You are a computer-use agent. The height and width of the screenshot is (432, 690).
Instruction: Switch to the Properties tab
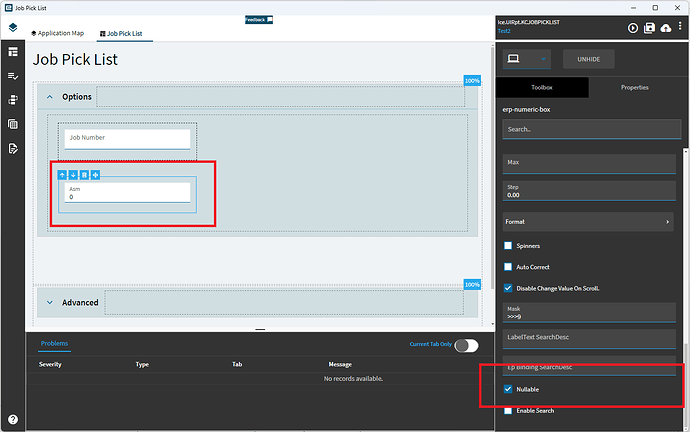(x=635, y=88)
